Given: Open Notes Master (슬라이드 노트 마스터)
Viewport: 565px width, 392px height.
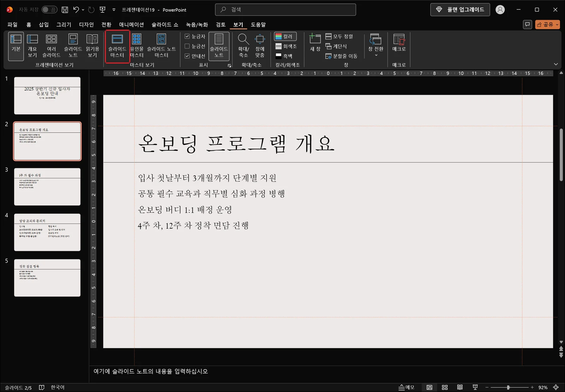Looking at the screenshot, I should [x=161, y=46].
